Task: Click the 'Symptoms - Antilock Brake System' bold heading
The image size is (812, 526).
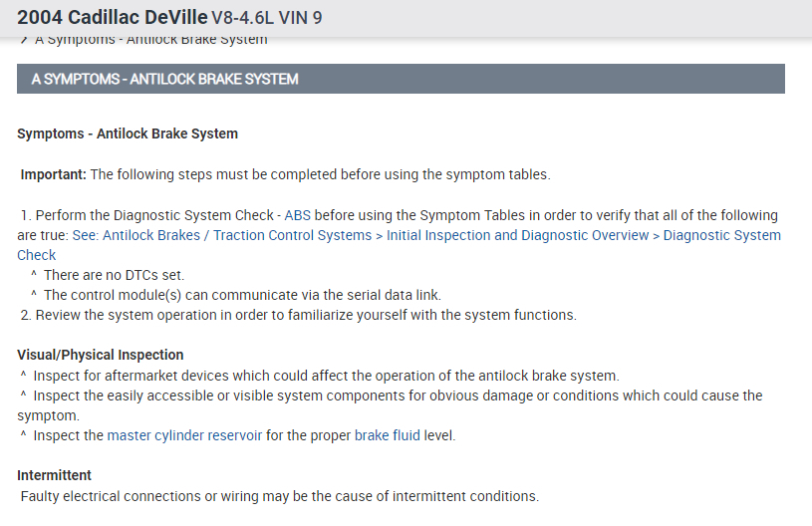Action: pyautogui.click(x=128, y=133)
